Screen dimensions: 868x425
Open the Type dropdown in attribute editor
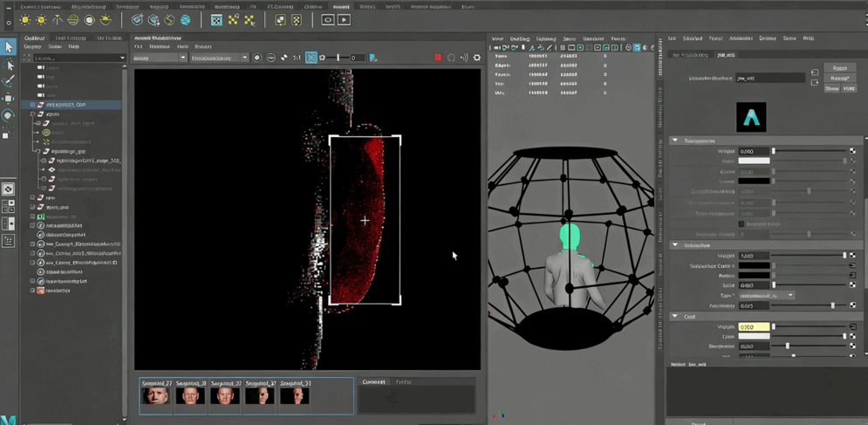766,296
